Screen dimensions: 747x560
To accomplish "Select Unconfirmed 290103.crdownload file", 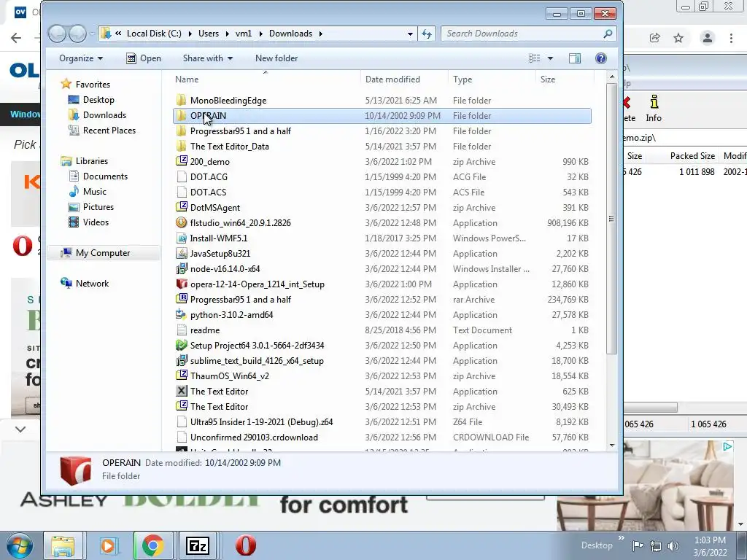I will pyautogui.click(x=382, y=437).
